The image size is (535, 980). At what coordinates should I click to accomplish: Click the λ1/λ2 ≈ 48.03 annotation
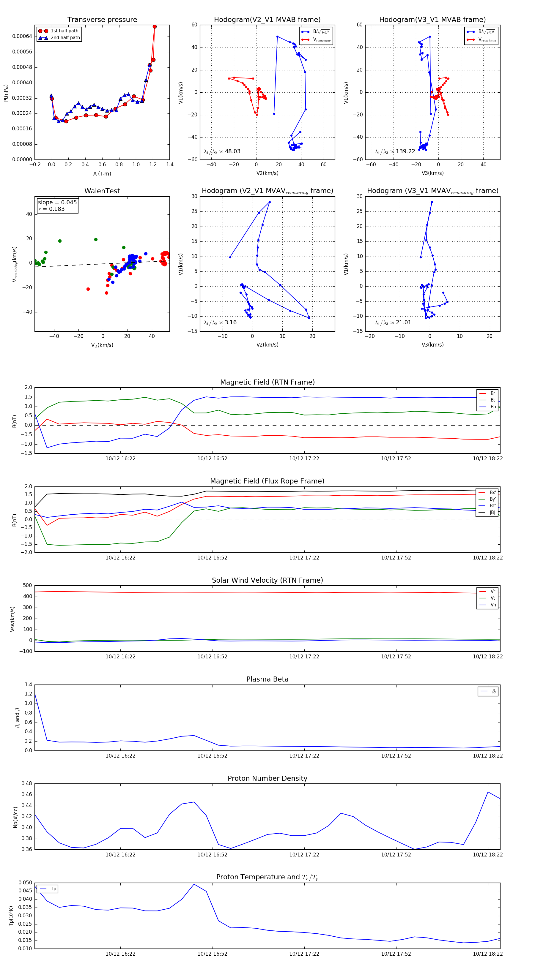pos(222,151)
